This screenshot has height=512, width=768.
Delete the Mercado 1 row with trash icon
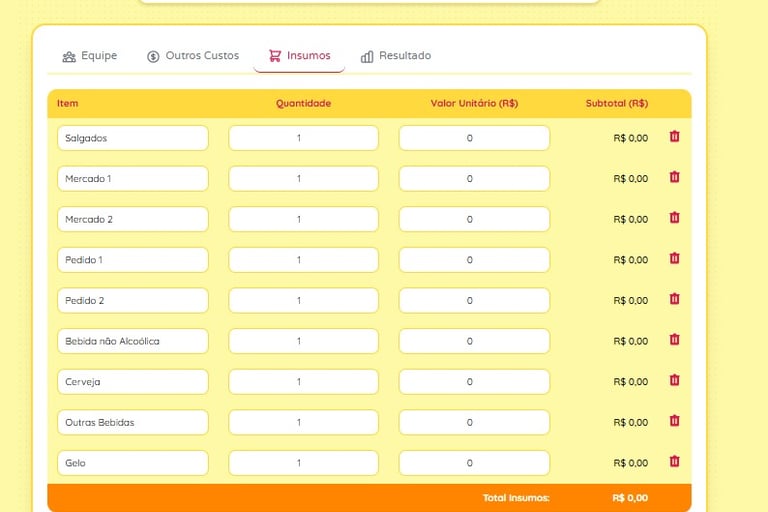pyautogui.click(x=674, y=177)
